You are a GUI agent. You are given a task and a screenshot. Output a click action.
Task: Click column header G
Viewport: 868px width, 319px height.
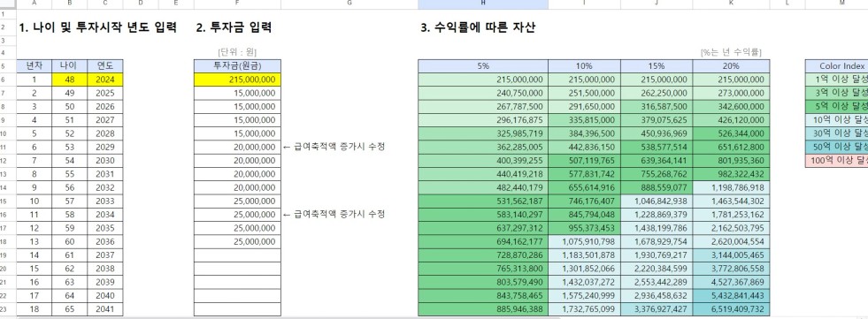(x=350, y=4)
